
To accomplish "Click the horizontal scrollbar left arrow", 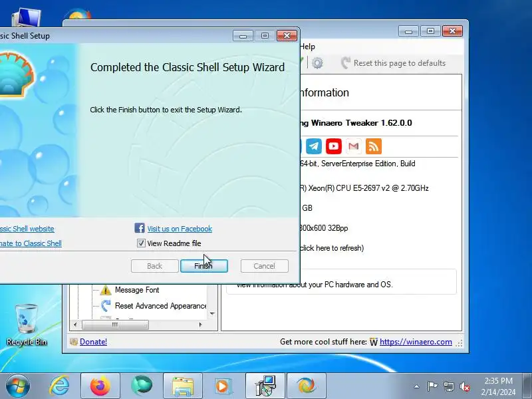I will pyautogui.click(x=75, y=325).
